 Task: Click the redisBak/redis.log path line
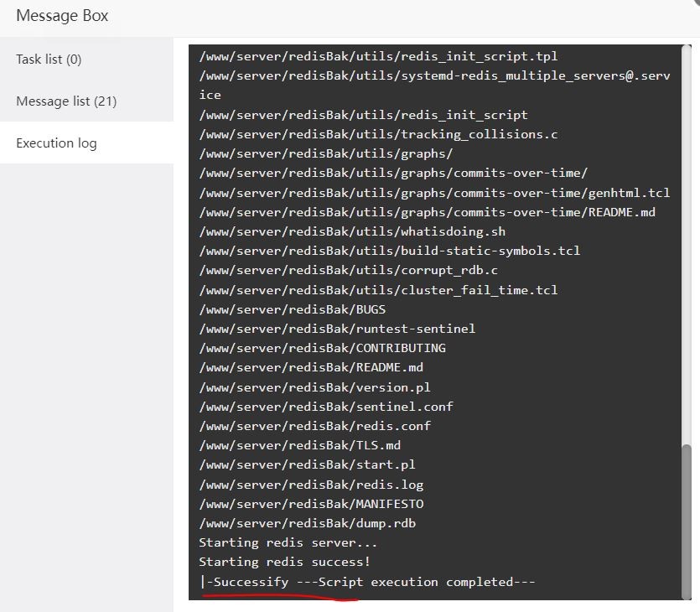coord(311,485)
